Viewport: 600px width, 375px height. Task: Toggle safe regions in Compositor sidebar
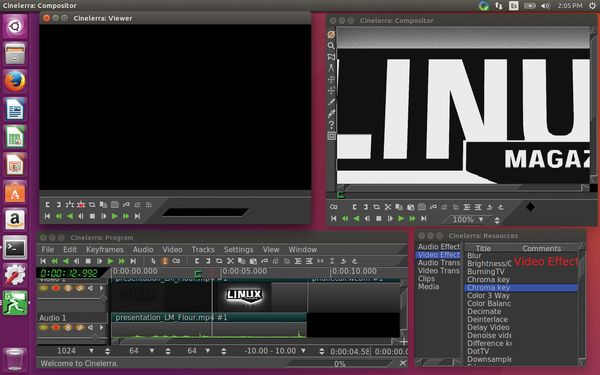331,135
